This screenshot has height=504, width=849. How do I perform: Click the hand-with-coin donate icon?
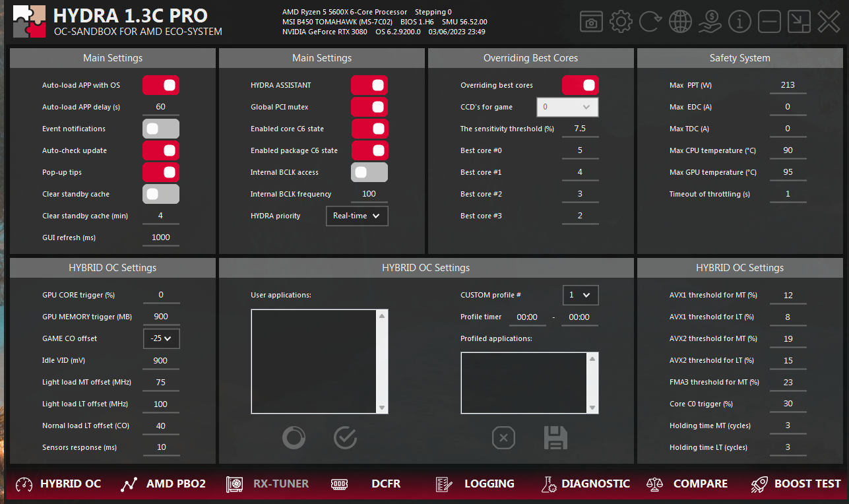710,22
